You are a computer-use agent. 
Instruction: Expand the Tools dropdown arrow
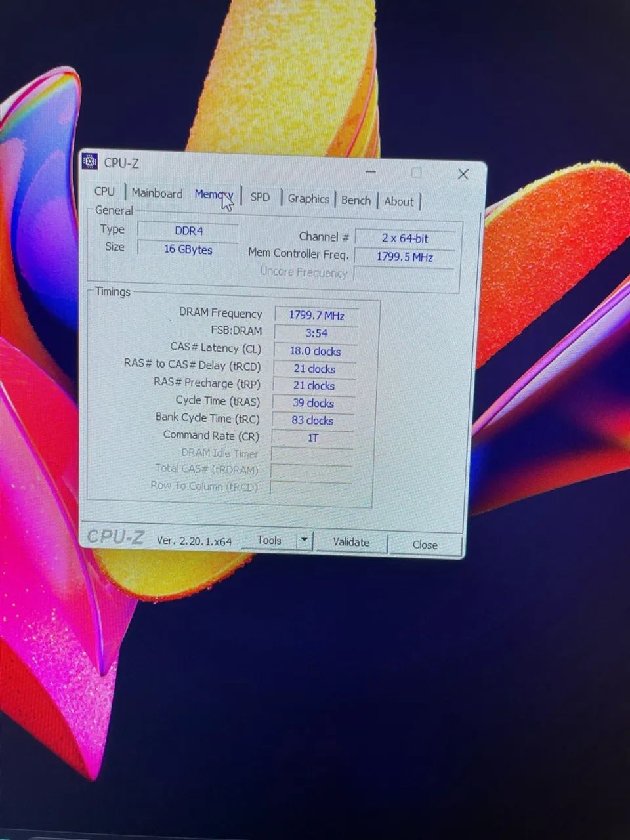pos(304,541)
